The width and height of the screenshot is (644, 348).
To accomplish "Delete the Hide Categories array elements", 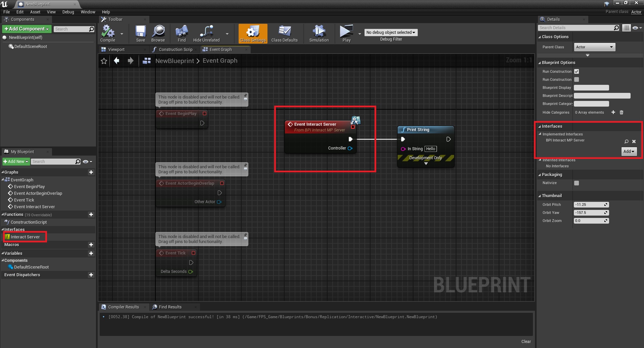I will [x=621, y=112].
